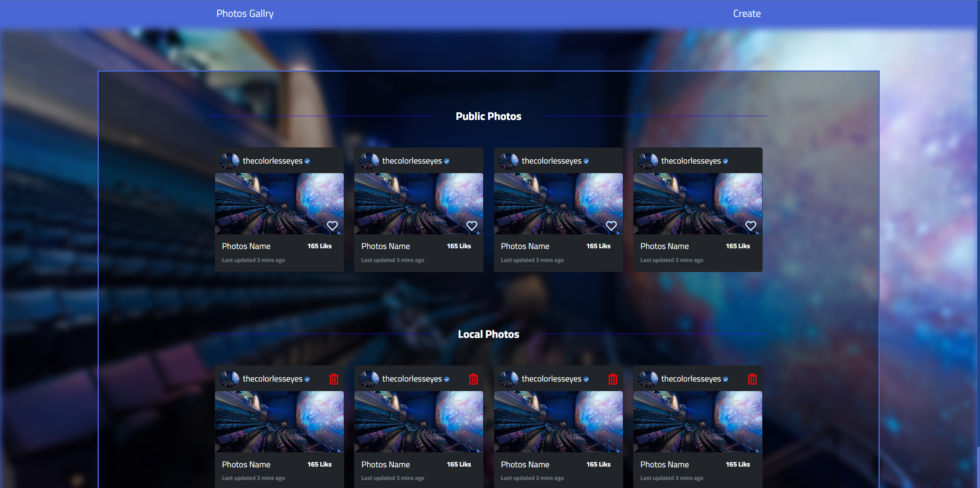Screen dimensions: 980x488
Task: Open first Local Photos card image
Action: pos(279,422)
